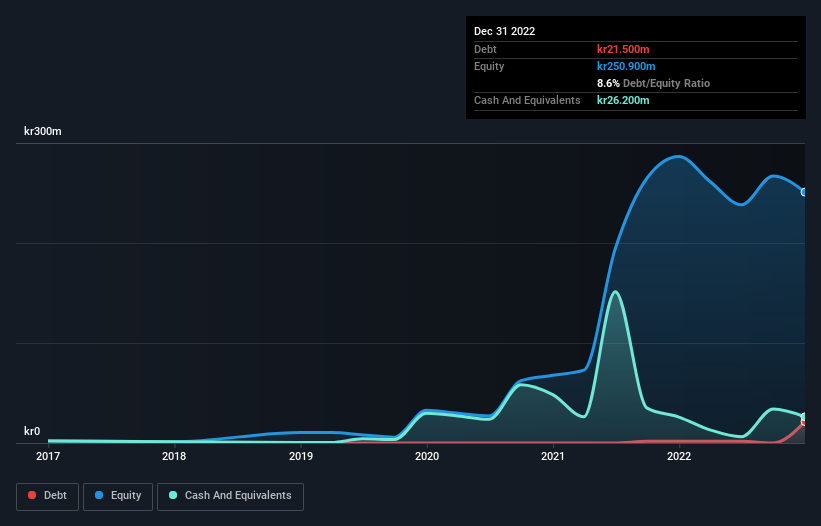The image size is (821, 526).
Task: Click the Equity row label in tooltip
Action: pyautogui.click(x=489, y=66)
